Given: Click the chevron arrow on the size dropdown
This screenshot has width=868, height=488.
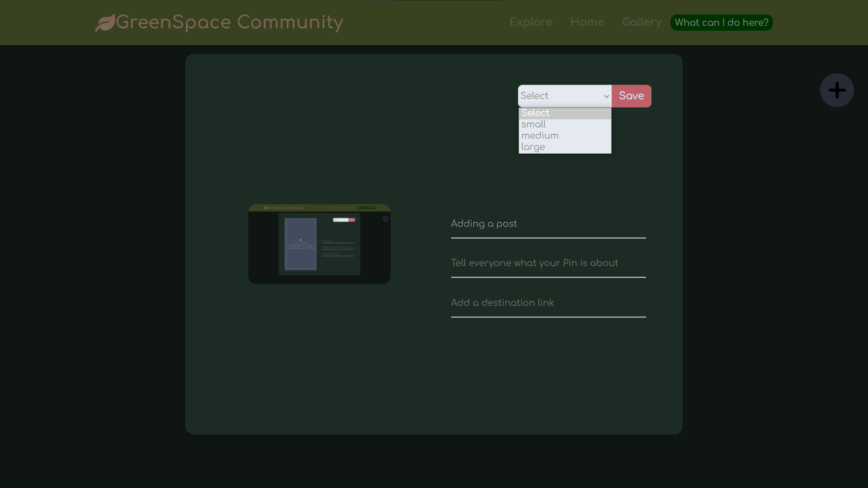Looking at the screenshot, I should [x=606, y=96].
